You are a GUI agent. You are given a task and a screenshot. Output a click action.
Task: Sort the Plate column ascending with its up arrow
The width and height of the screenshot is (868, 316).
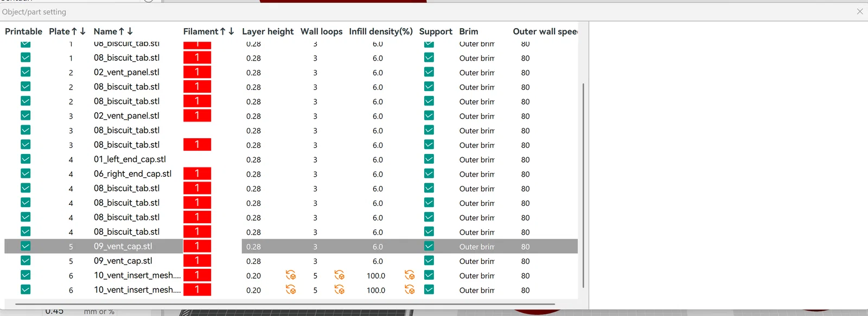[x=74, y=31]
